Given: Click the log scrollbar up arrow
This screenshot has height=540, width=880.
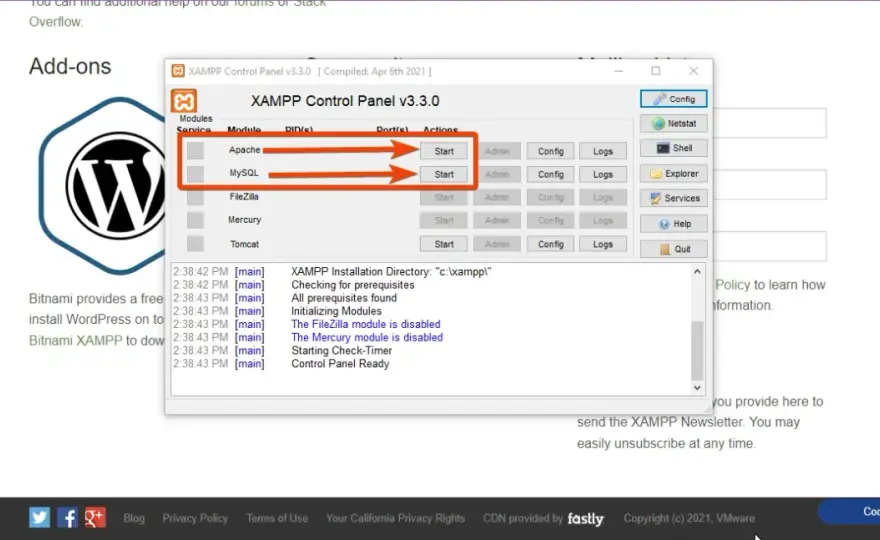Looking at the screenshot, I should [x=697, y=272].
